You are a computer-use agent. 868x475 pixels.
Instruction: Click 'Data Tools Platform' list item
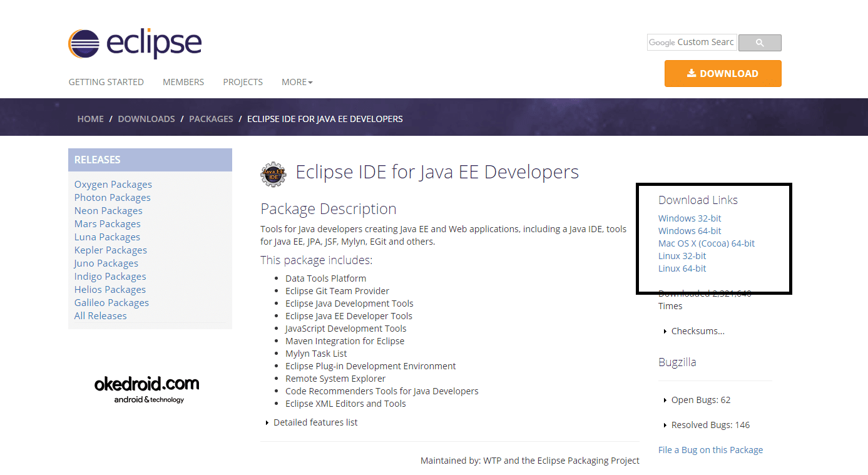326,278
